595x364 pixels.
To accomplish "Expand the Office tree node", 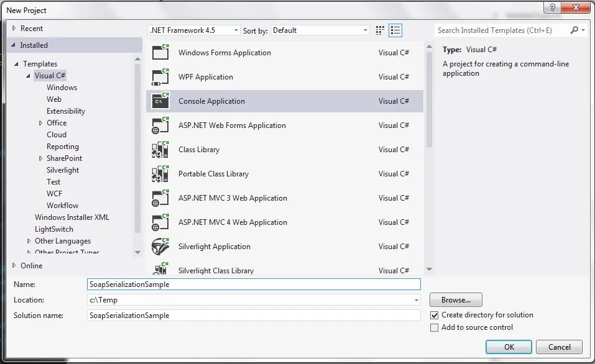I will (40, 123).
